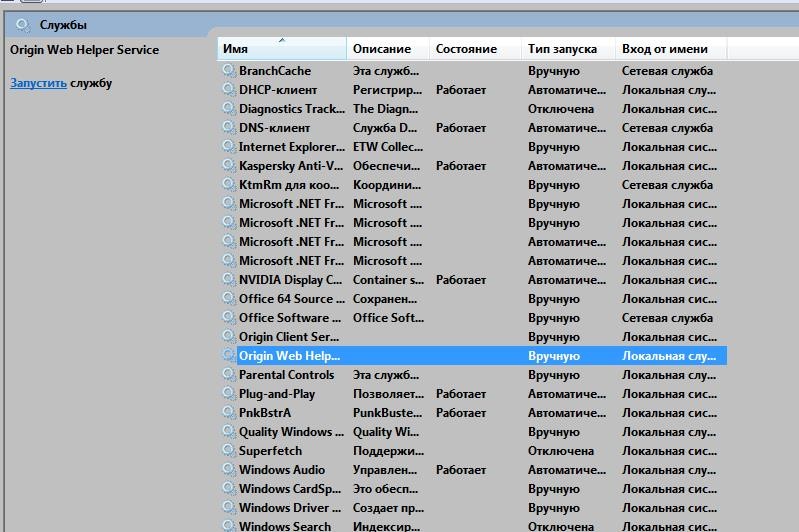Click the Запустить link to start service

click(x=38, y=83)
